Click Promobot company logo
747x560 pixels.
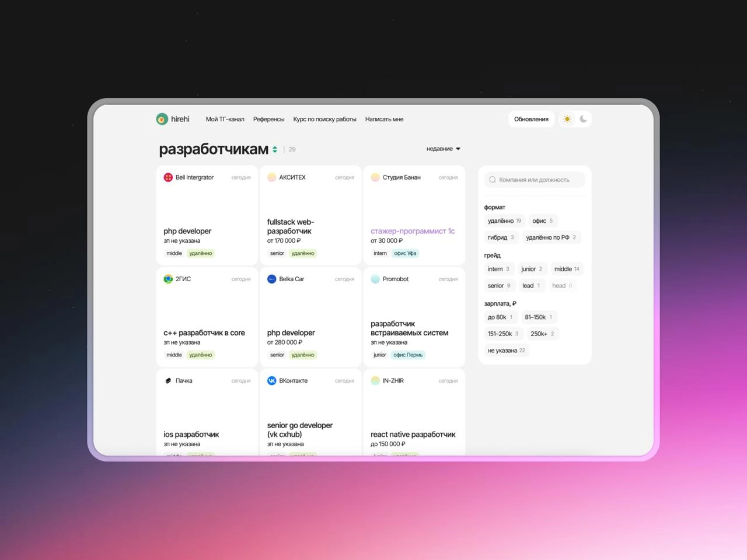coord(375,279)
